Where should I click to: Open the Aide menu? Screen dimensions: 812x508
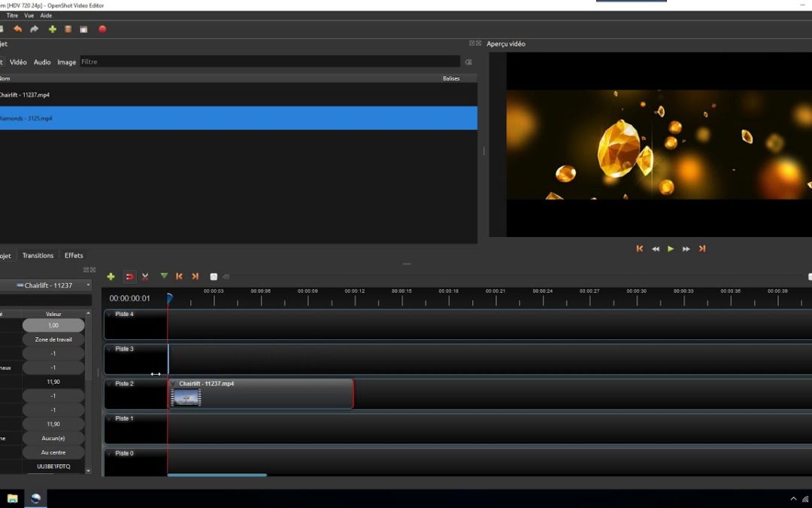click(47, 15)
